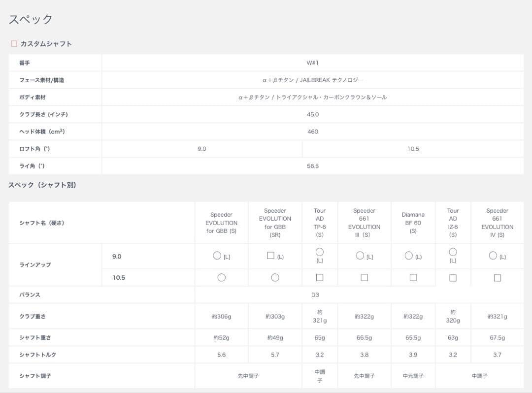
Task: Select the 約306g club weight
Action: point(221,316)
